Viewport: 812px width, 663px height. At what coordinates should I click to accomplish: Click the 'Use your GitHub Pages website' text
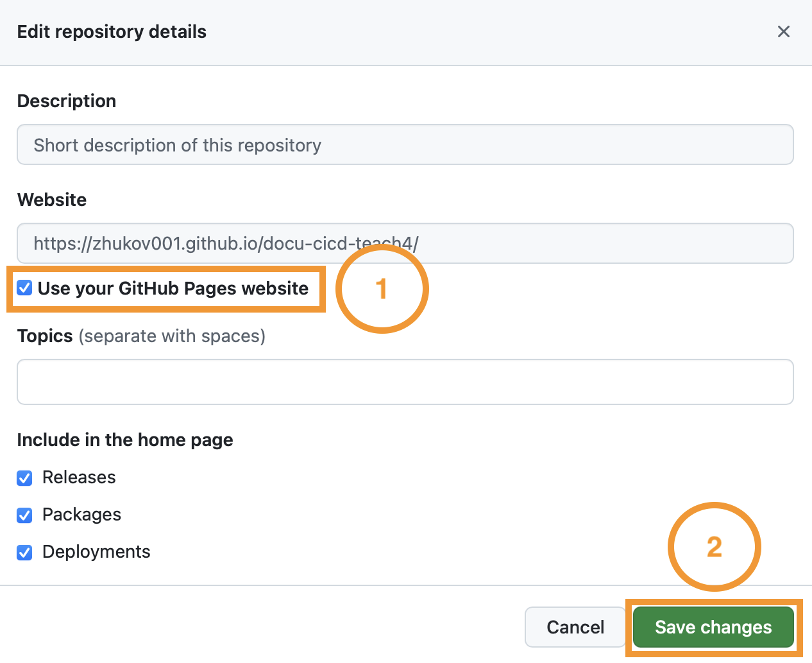[x=173, y=288]
